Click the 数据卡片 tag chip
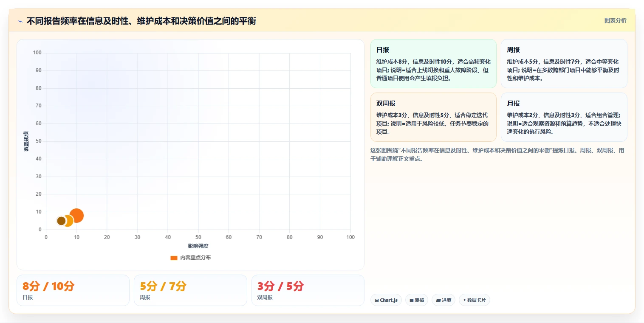 point(475,300)
